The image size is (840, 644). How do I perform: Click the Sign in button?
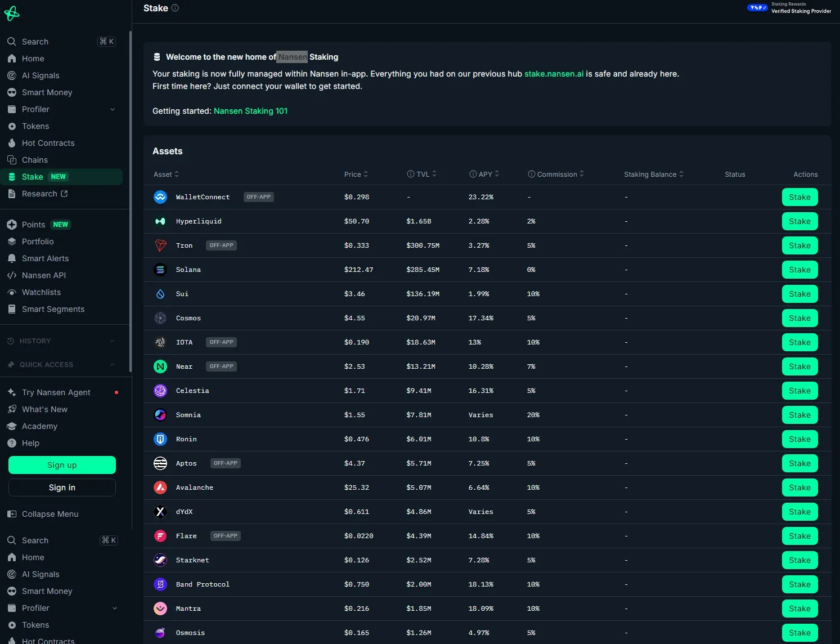(x=62, y=488)
